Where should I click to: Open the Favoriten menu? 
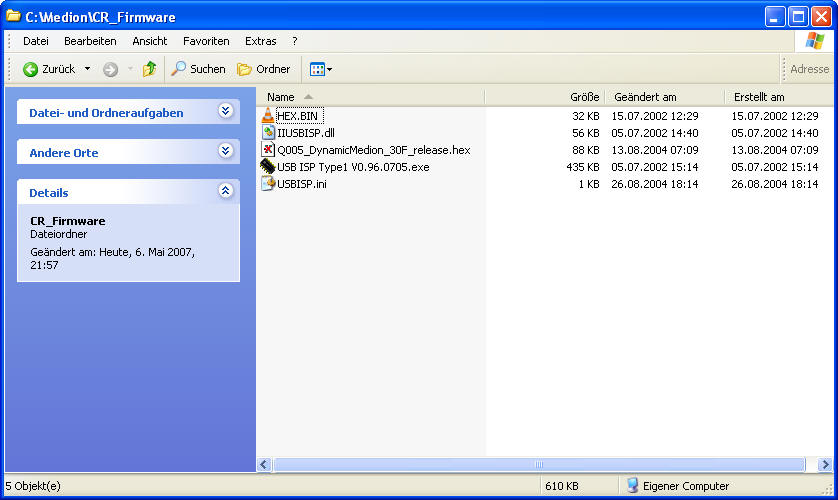tap(206, 41)
